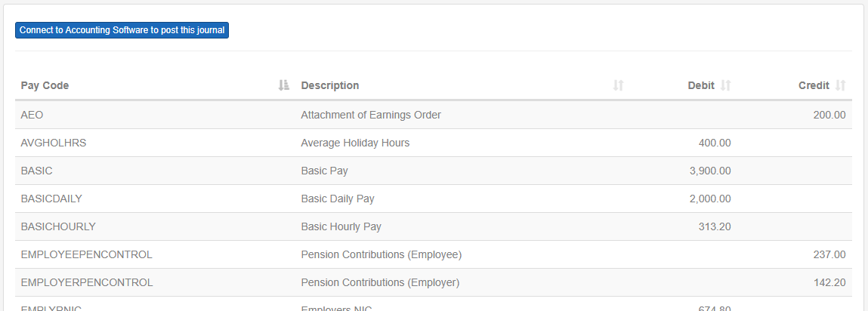Select the AEO pay code row
Screen dimensions: 868x311
pos(434,115)
